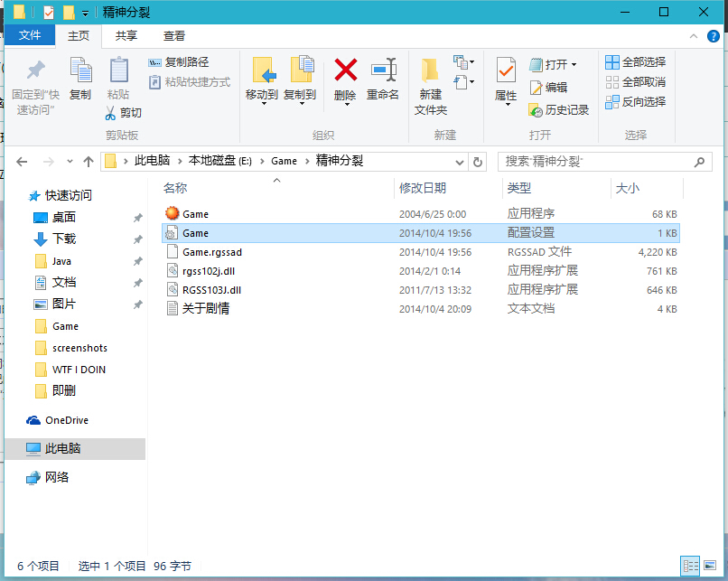The height and width of the screenshot is (581, 728).
Task: Open recent locations dropdown arrow
Action: point(70,161)
